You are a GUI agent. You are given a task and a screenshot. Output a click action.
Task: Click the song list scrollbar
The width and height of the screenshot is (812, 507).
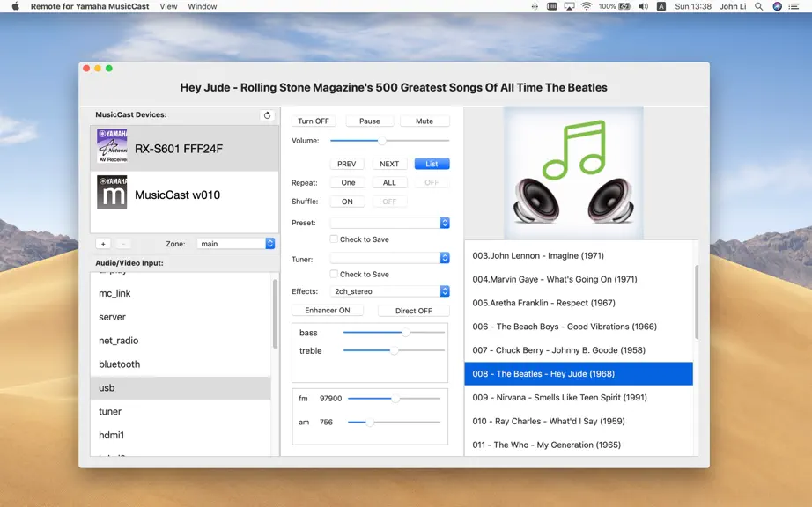pos(697,302)
